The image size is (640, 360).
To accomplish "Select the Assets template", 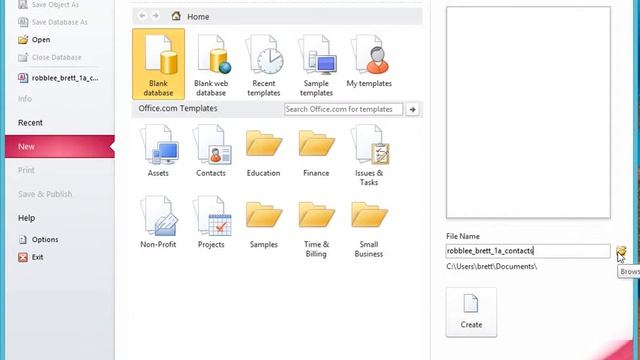I will [158, 151].
